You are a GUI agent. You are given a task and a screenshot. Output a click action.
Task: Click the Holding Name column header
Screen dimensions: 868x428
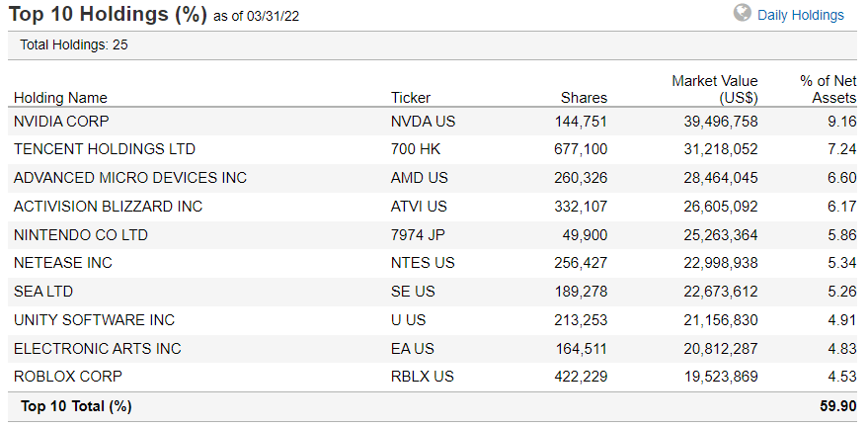click(x=60, y=98)
